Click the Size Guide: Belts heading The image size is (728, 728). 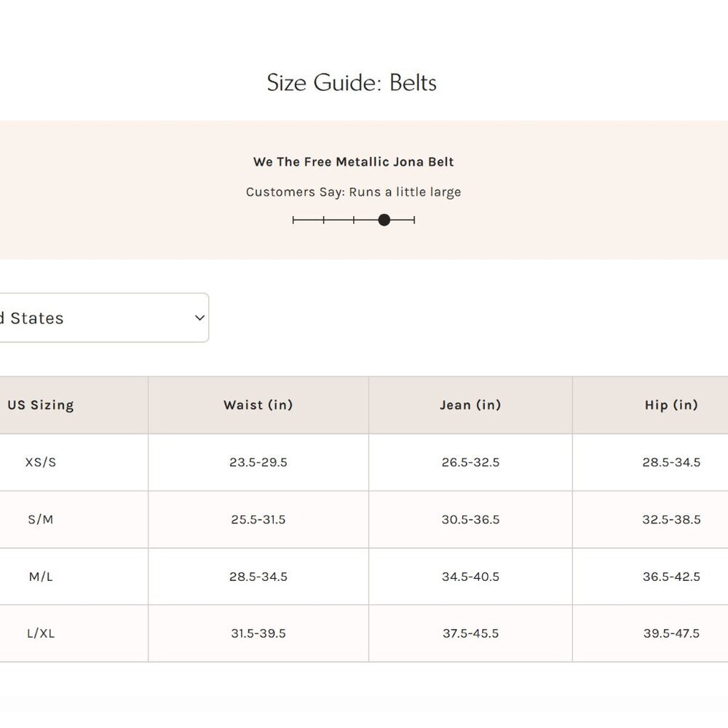[352, 83]
